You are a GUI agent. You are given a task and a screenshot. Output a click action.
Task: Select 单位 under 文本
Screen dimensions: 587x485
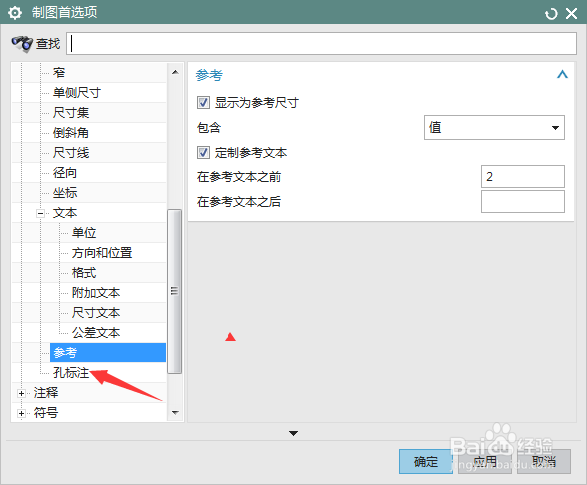[84, 233]
